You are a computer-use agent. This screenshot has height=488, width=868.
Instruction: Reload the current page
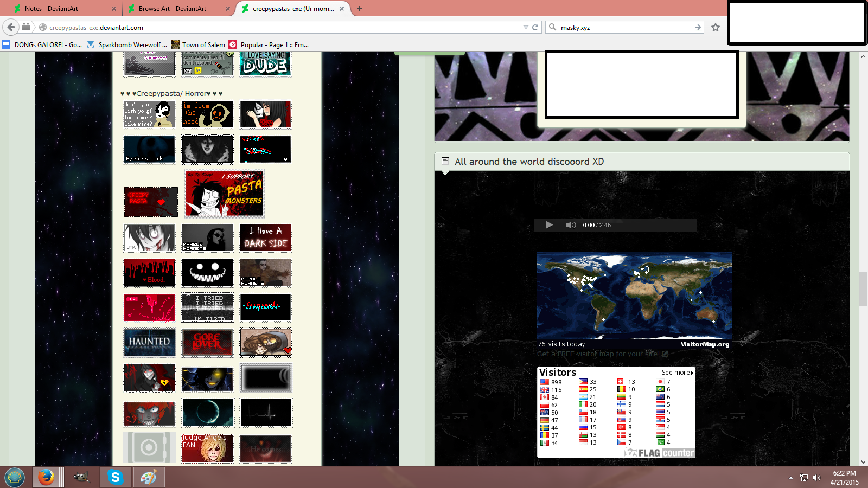535,27
